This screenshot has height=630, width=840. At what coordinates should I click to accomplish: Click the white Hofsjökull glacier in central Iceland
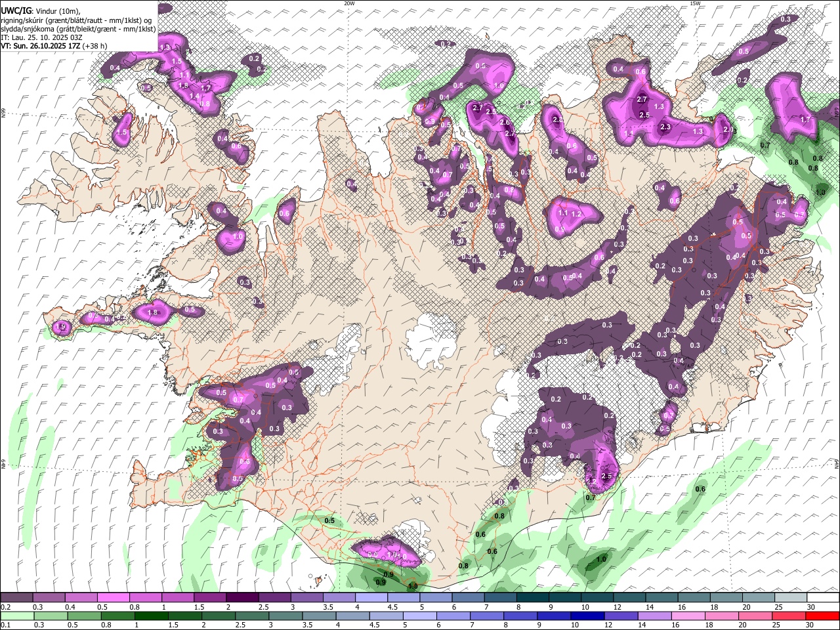click(x=432, y=340)
